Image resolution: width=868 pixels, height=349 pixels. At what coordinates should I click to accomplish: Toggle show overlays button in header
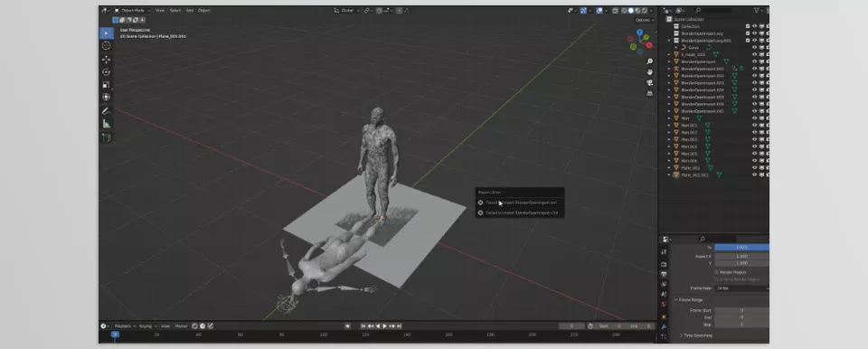coord(599,11)
